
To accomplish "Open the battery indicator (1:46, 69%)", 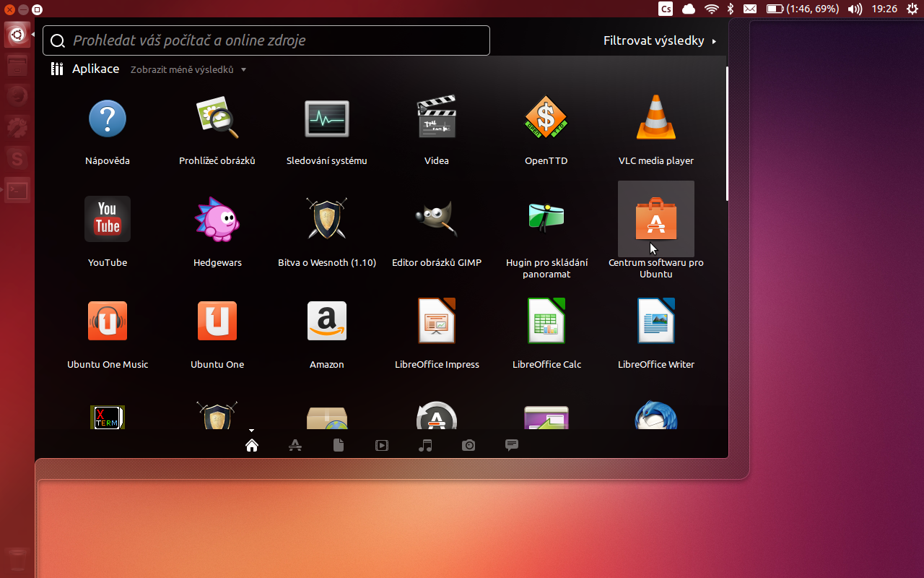I will pyautogui.click(x=802, y=9).
